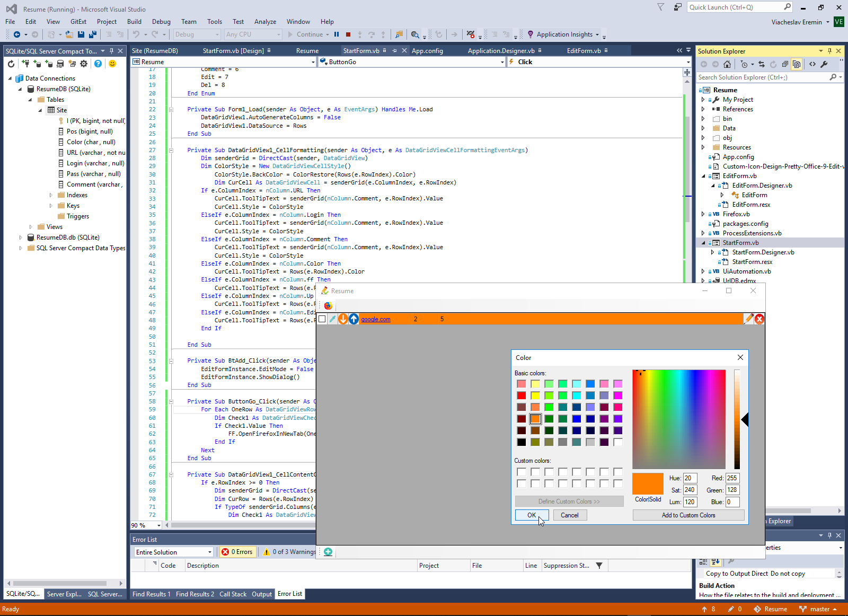Click the red delete icon on the google.com row
Viewport: 848px width, 616px height.
[x=759, y=319]
